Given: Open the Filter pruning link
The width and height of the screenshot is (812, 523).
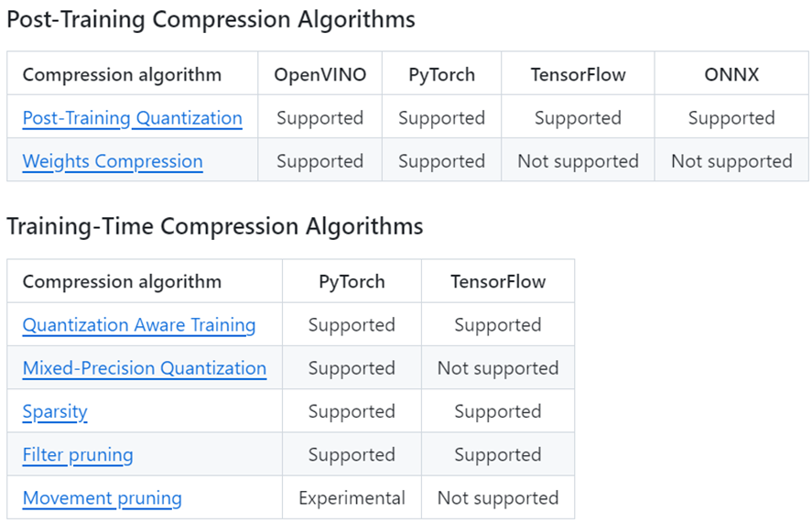Looking at the screenshot, I should pos(78,454).
